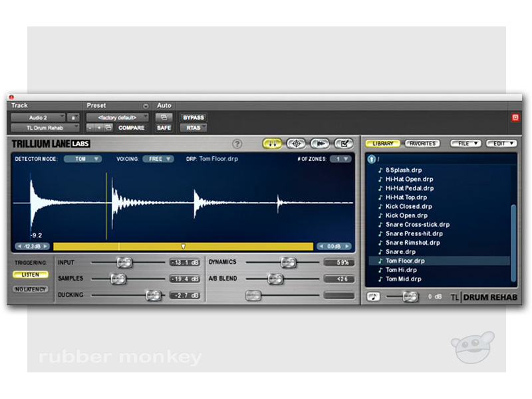This screenshot has height=399, width=532.
Task: Open the # of Zones dropdown
Action: pos(340,159)
